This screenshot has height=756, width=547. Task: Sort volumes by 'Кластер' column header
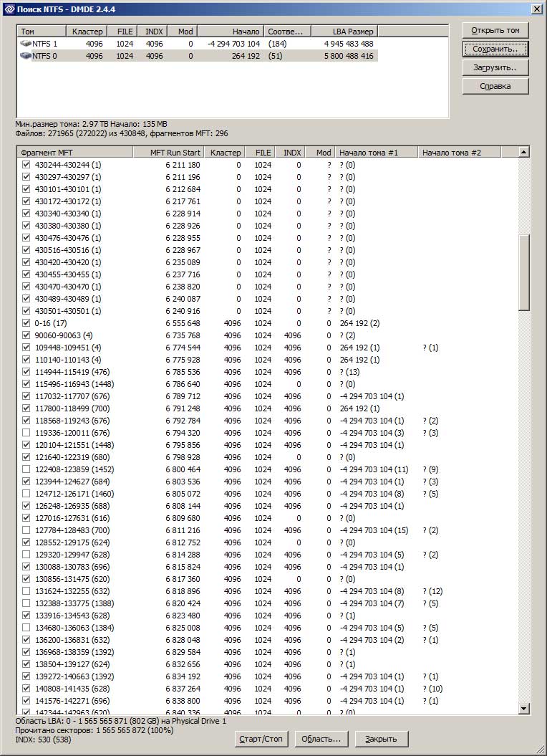87,32
